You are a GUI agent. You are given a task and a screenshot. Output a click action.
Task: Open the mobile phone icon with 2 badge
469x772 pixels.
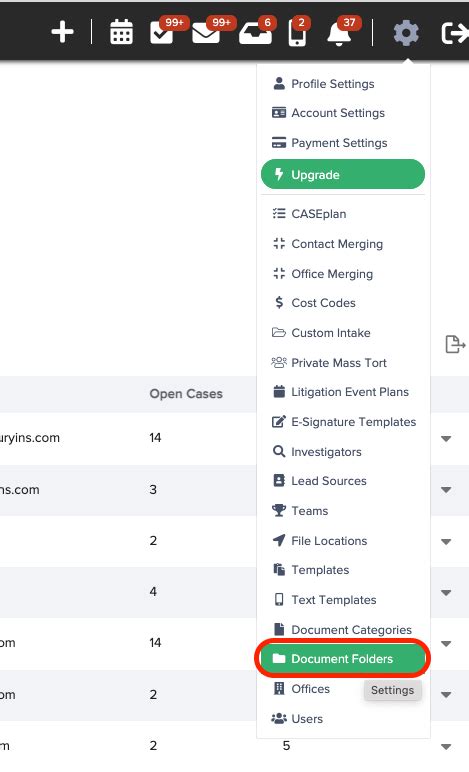297,33
